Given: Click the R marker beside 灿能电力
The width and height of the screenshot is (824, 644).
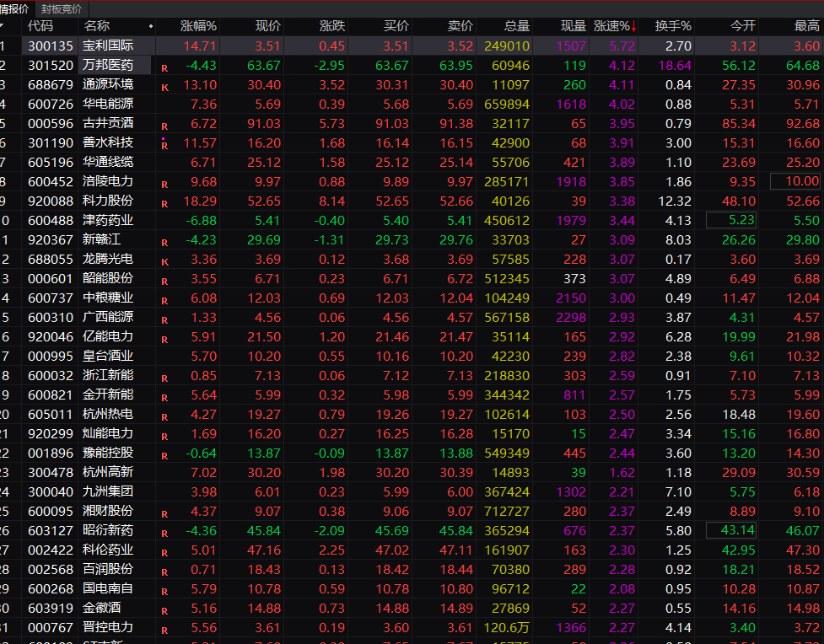Looking at the screenshot, I should (164, 437).
